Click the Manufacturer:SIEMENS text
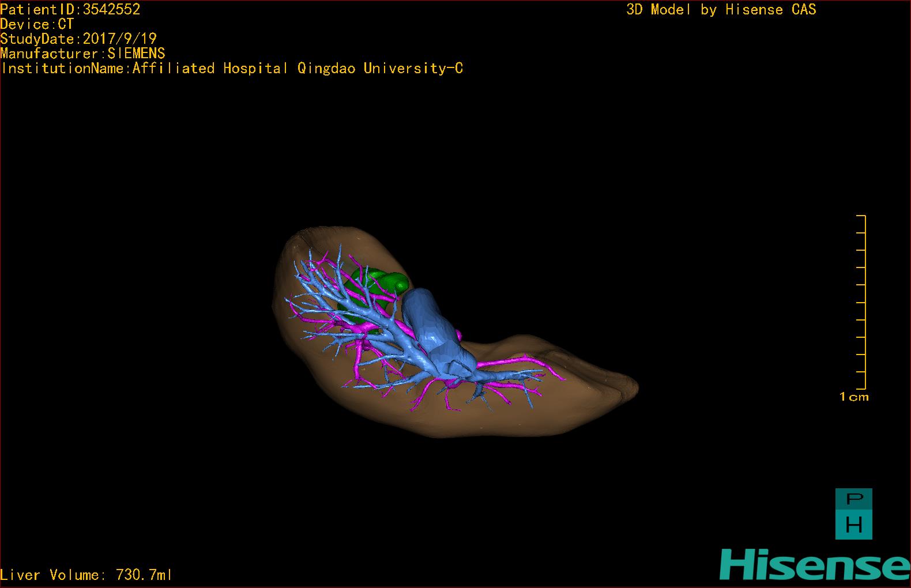 82,54
